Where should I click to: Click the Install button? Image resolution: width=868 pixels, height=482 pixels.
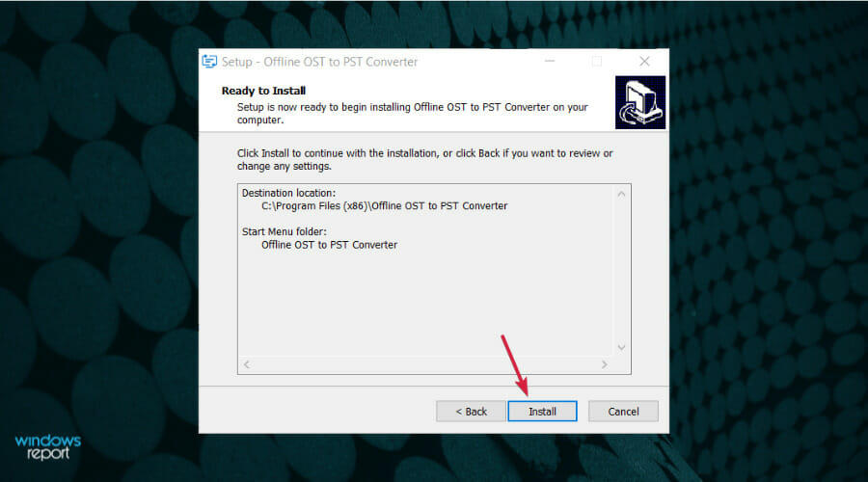pos(542,412)
